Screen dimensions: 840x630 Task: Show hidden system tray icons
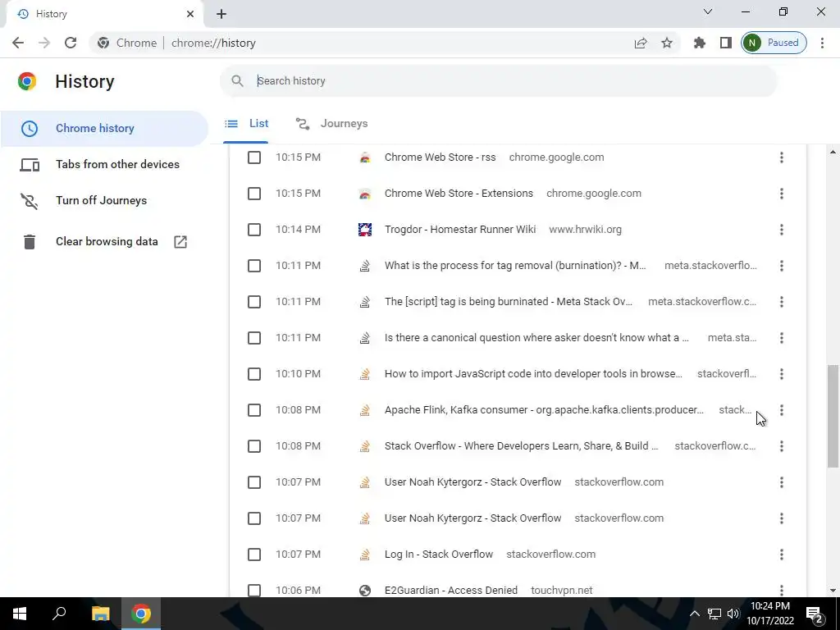pyautogui.click(x=694, y=614)
